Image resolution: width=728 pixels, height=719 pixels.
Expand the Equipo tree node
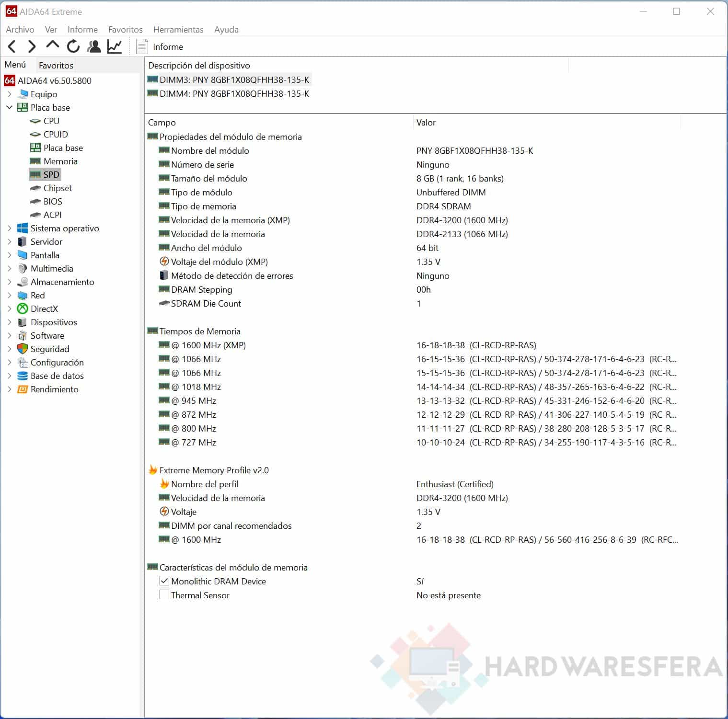point(9,94)
